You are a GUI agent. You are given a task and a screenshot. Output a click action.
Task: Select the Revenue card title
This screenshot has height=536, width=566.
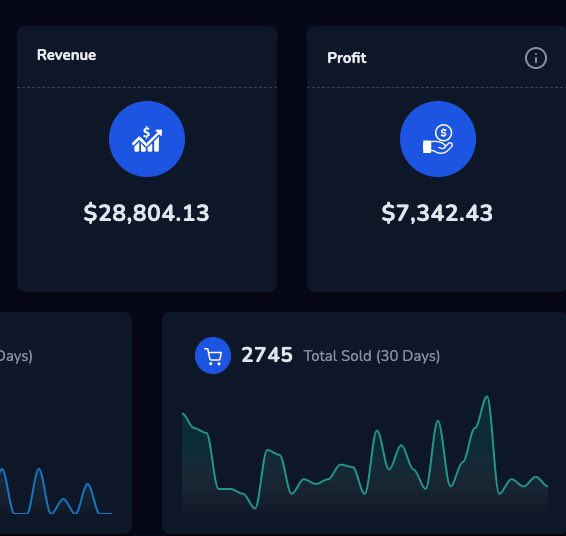[x=66, y=55]
